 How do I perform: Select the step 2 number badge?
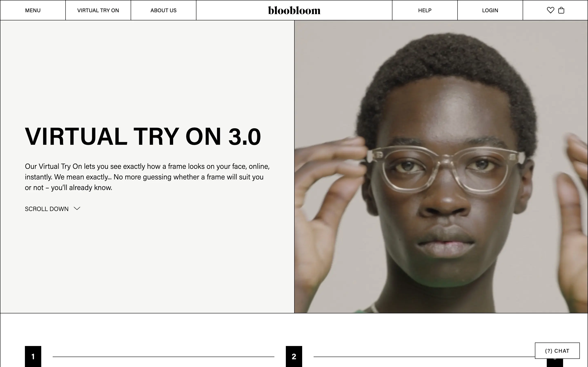click(294, 356)
